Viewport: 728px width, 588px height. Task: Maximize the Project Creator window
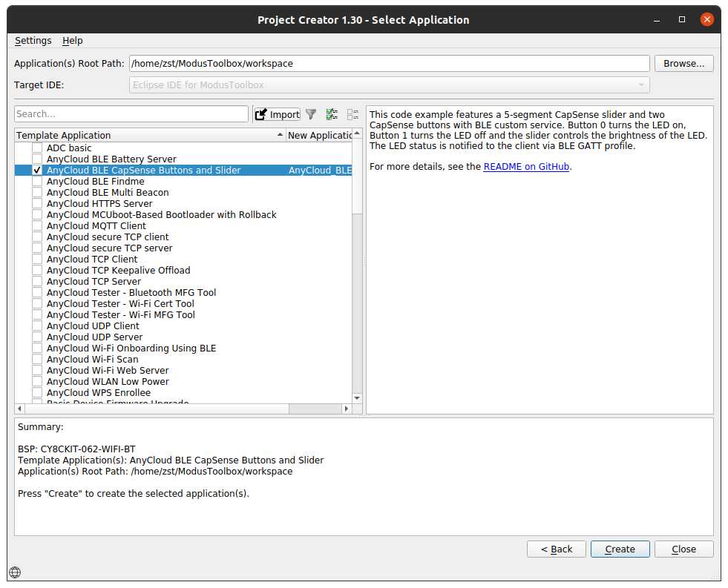point(681,19)
